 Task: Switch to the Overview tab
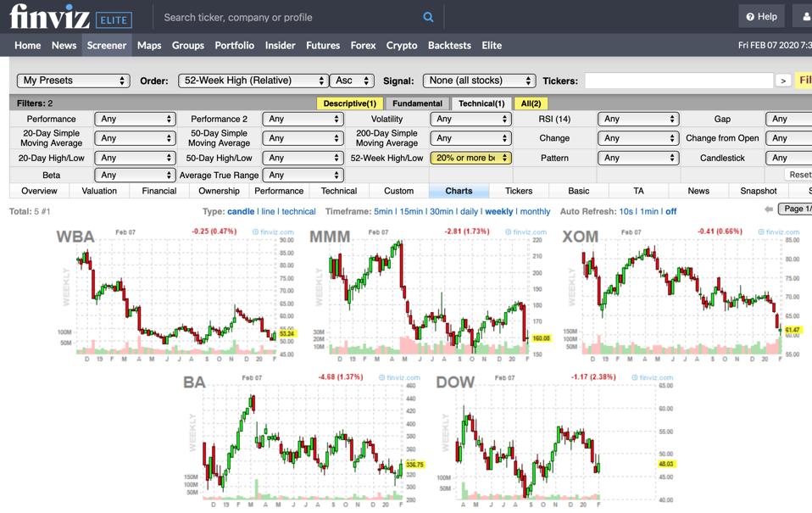pos(39,191)
